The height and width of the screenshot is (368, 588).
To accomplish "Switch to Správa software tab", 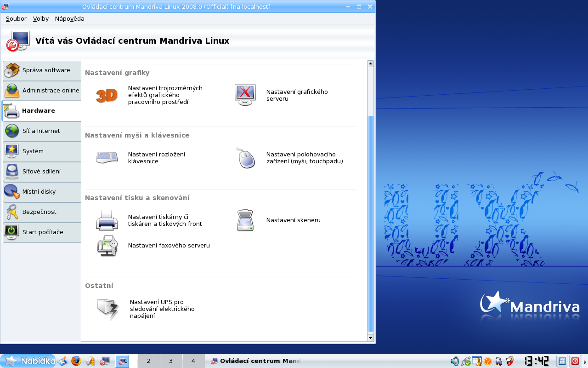I will pos(42,70).
